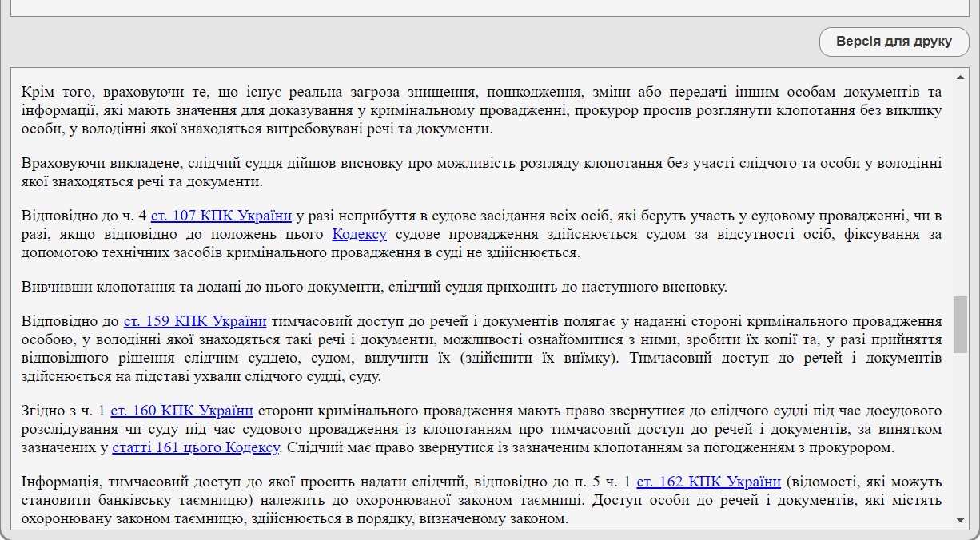Click the paragraph starting 'Крім того, враховуючи'

pyautogui.click(x=480, y=109)
